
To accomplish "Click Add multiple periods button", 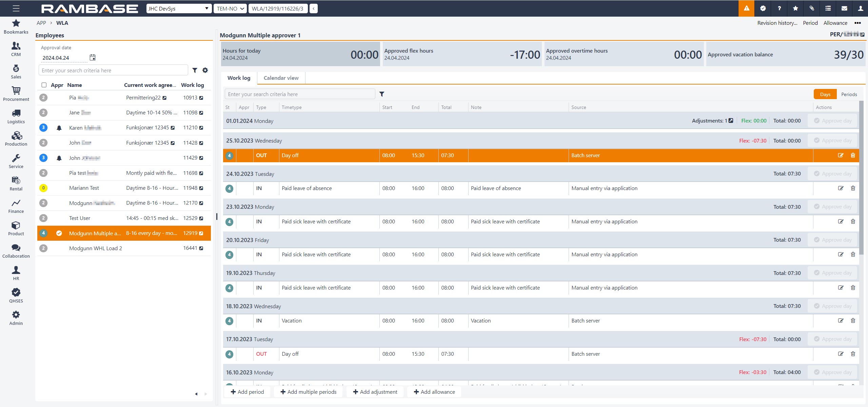I will [x=309, y=392].
